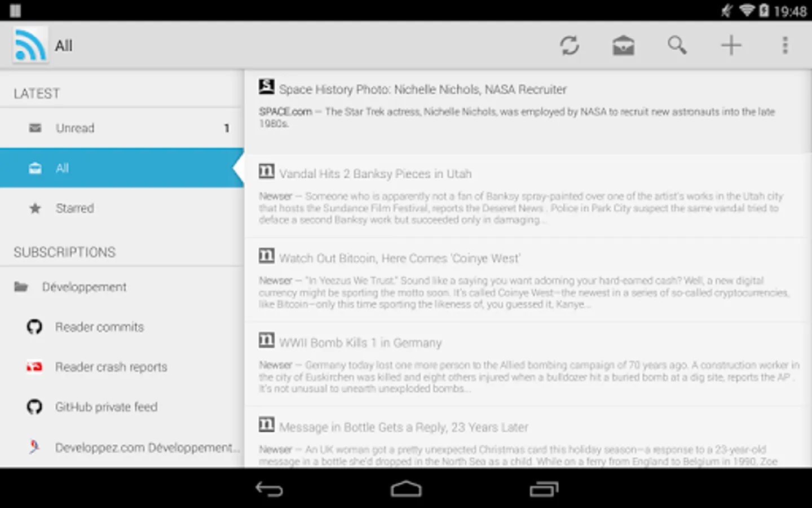Open the Vandal Hits 2 Banksy Pieces article
812x508 pixels.
pos(528,196)
